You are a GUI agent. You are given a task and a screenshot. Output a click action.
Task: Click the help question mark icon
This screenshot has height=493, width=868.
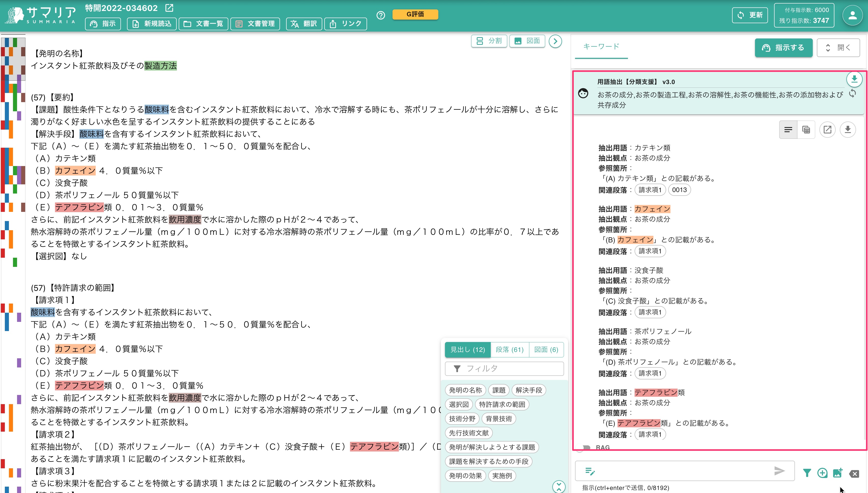381,15
